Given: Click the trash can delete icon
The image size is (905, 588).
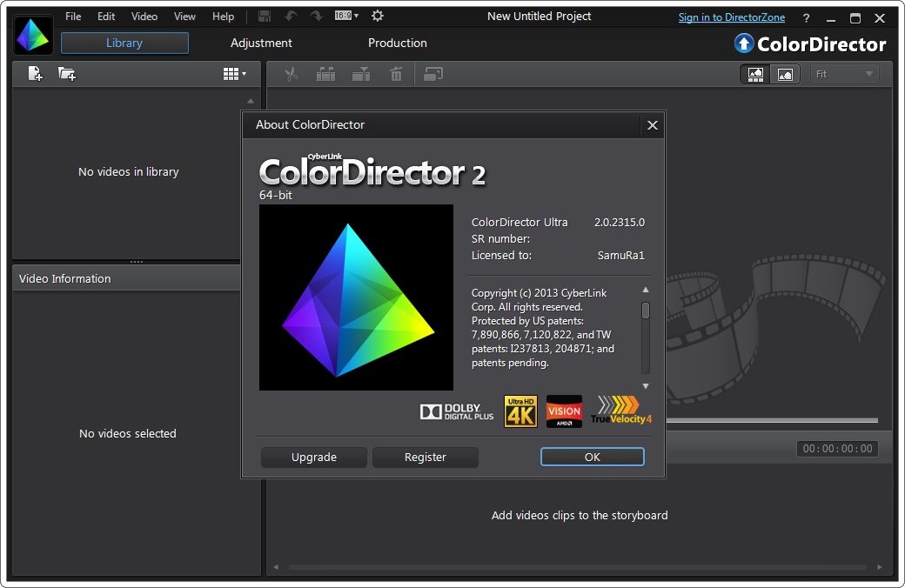Looking at the screenshot, I should (x=396, y=75).
